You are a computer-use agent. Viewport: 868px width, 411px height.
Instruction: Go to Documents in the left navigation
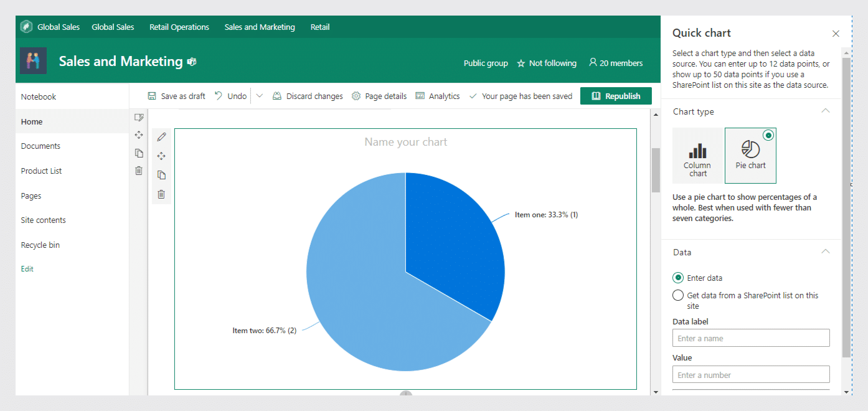[x=39, y=146]
